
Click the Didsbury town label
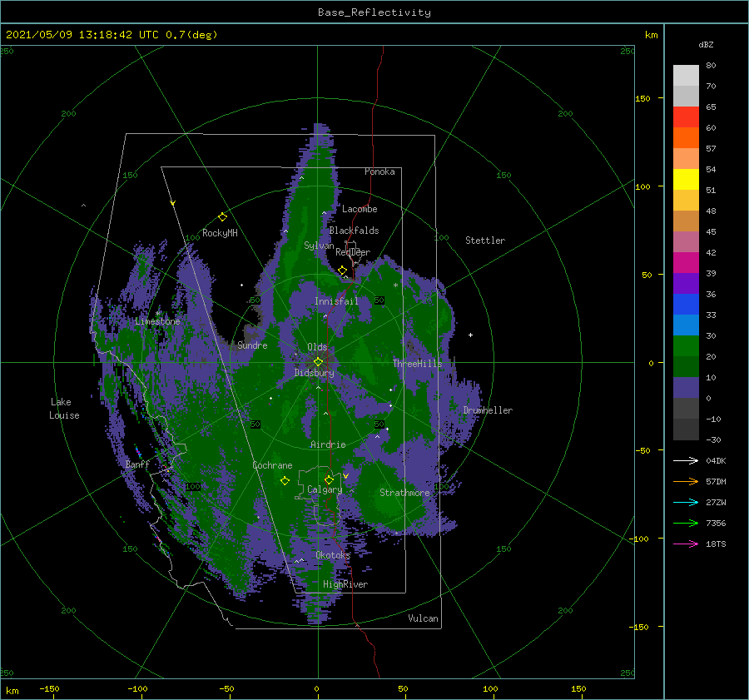click(x=314, y=373)
